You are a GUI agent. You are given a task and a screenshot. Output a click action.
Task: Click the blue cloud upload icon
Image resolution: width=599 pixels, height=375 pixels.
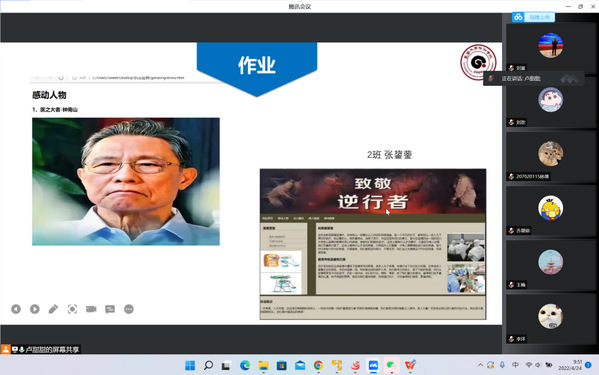(518, 17)
